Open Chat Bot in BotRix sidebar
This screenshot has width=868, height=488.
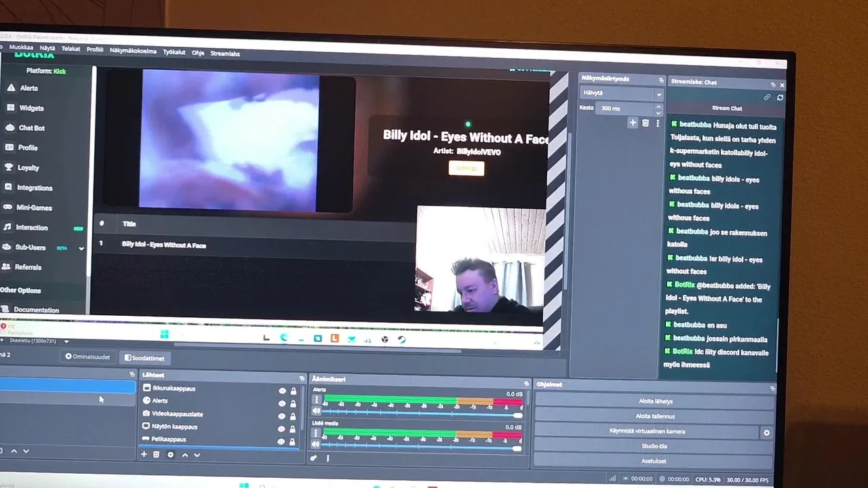[x=25, y=127]
